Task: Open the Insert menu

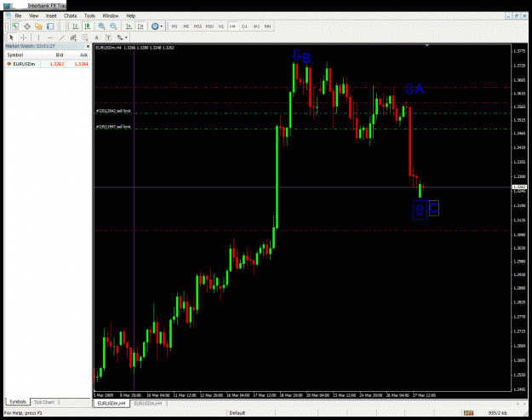Action: [x=51, y=16]
